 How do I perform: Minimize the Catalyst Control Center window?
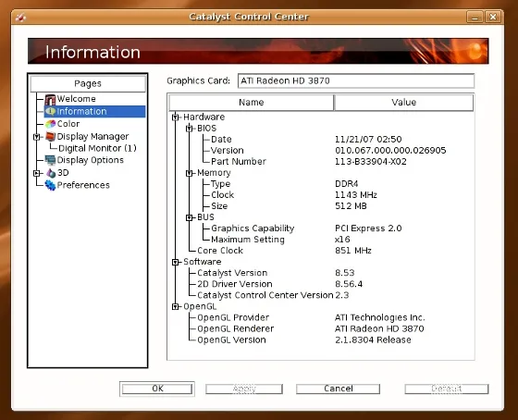tap(475, 17)
